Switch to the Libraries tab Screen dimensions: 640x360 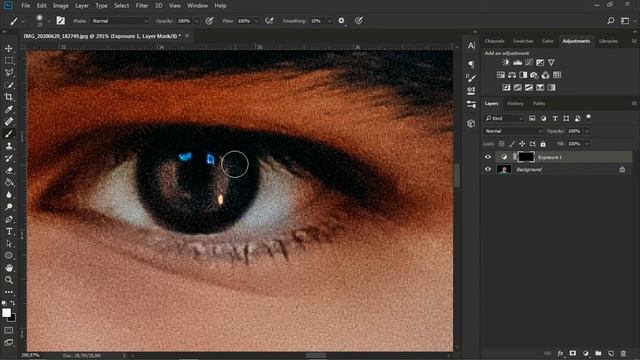(x=608, y=41)
